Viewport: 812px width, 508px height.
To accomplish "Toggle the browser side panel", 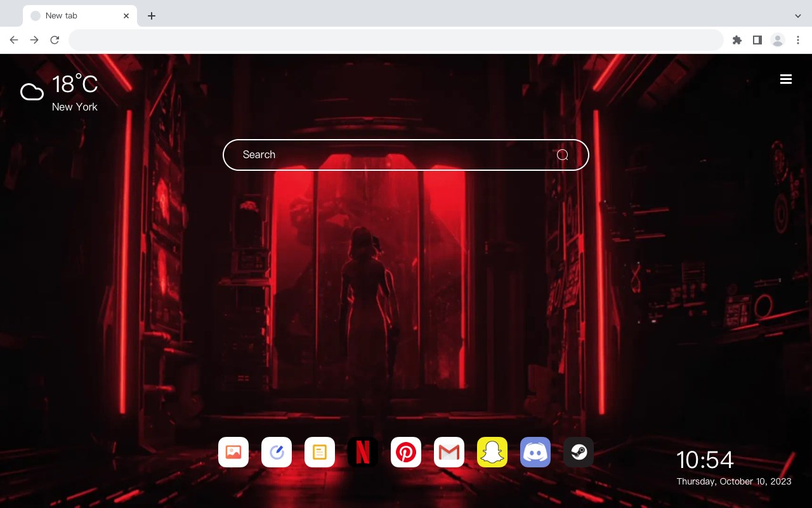I will point(757,40).
